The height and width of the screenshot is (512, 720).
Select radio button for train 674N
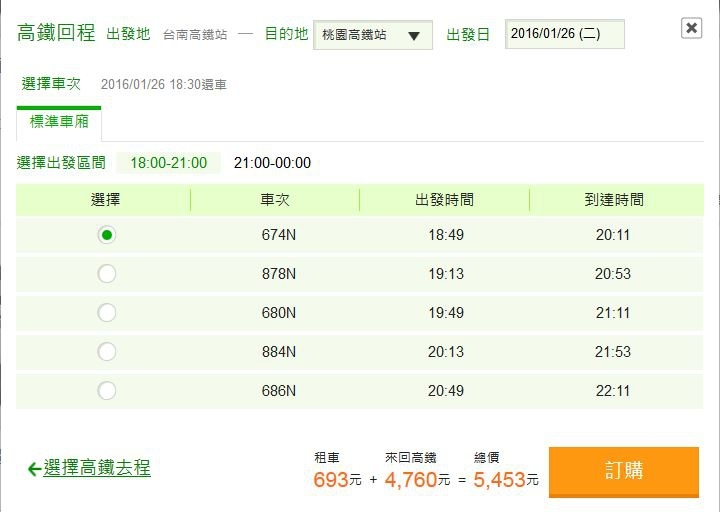[x=107, y=235]
